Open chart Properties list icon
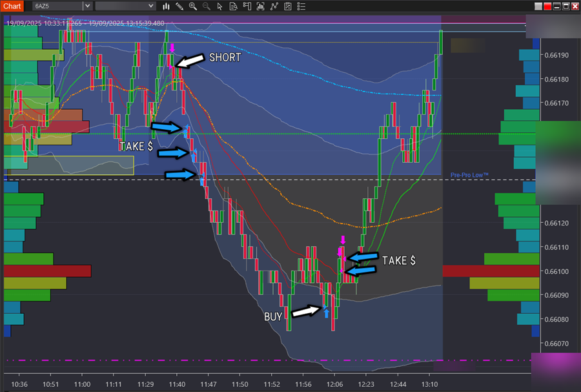 tap(302, 6)
